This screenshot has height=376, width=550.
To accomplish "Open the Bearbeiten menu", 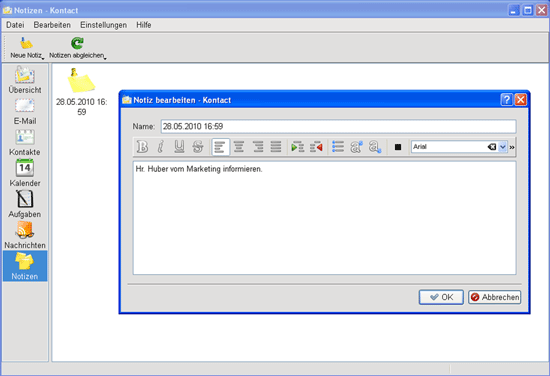I will [52, 25].
